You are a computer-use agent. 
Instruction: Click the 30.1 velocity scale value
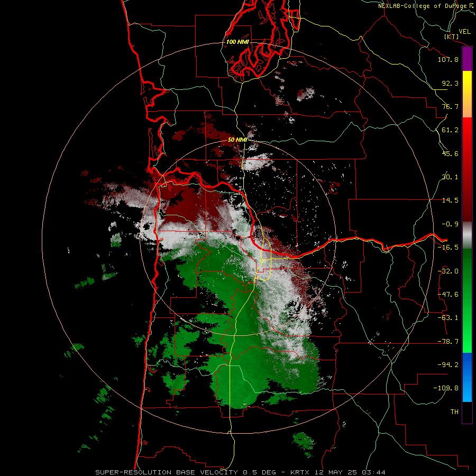coord(450,177)
